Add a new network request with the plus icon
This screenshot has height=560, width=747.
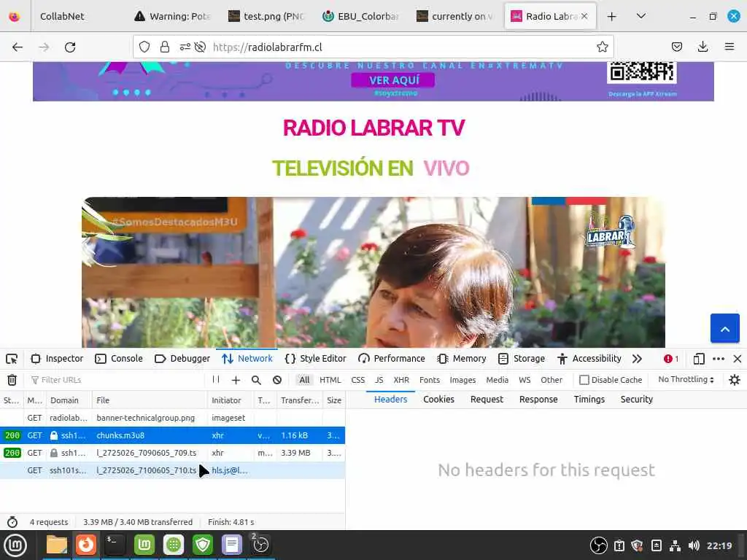(x=236, y=380)
